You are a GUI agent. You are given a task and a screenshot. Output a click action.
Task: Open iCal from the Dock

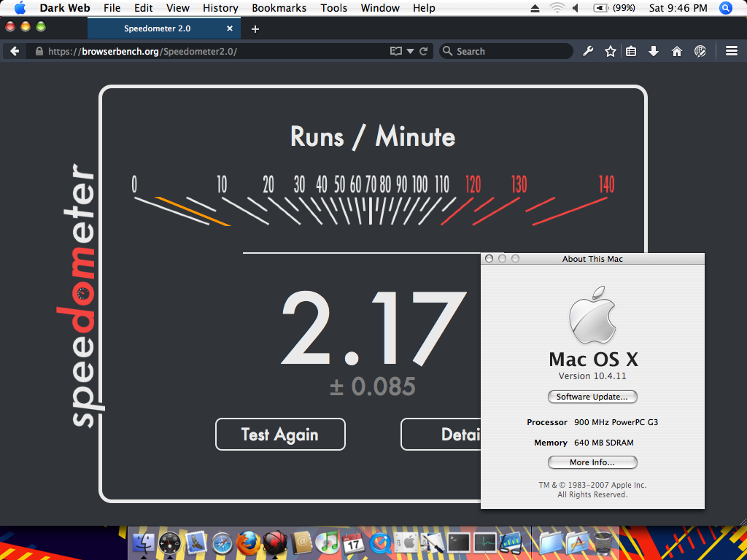click(354, 542)
